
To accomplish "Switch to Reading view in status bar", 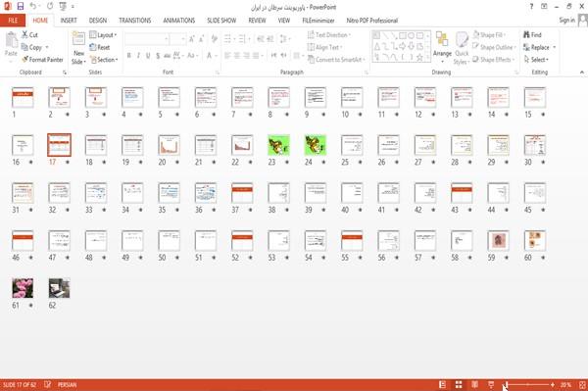I will [x=474, y=384].
